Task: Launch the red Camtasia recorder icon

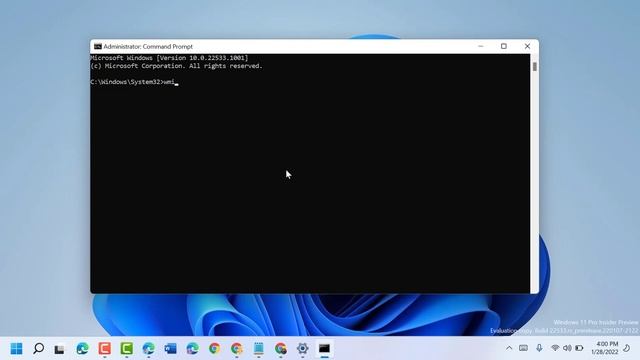Action: click(x=104, y=349)
